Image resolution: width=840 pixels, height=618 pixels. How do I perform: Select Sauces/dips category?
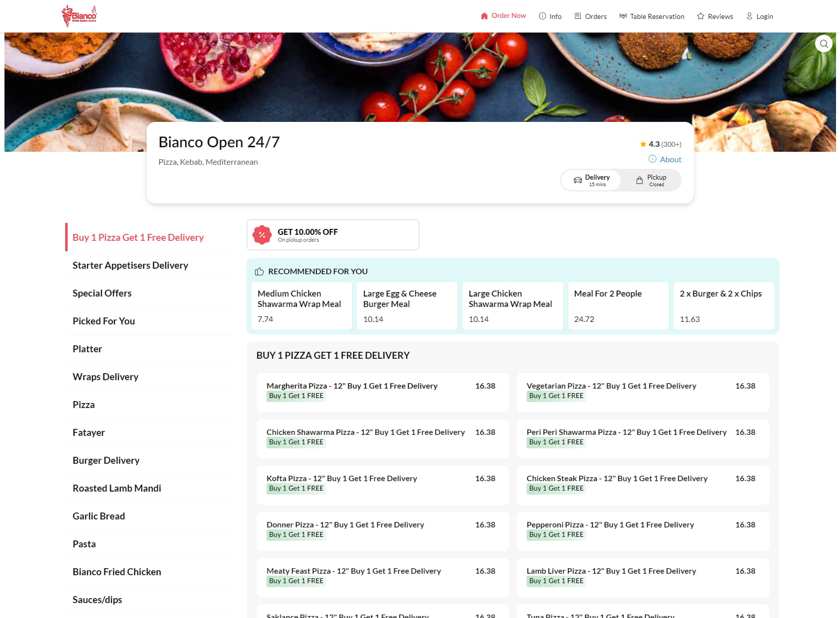[150, 600]
